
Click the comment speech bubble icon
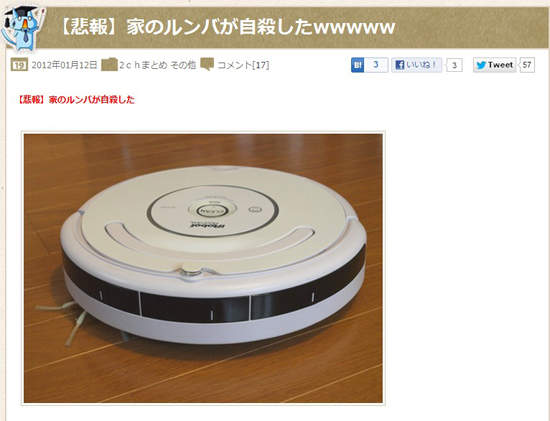click(x=207, y=65)
